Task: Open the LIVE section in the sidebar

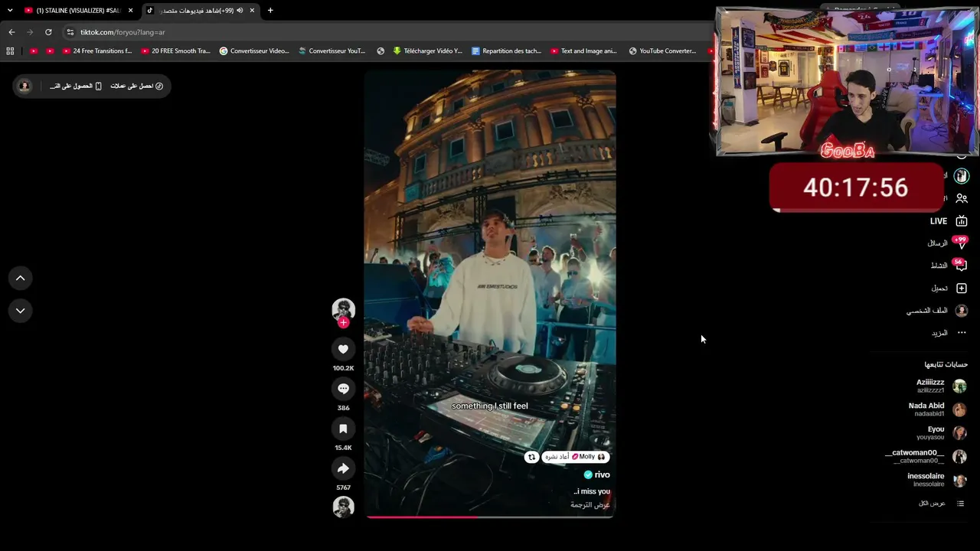Action: click(949, 221)
